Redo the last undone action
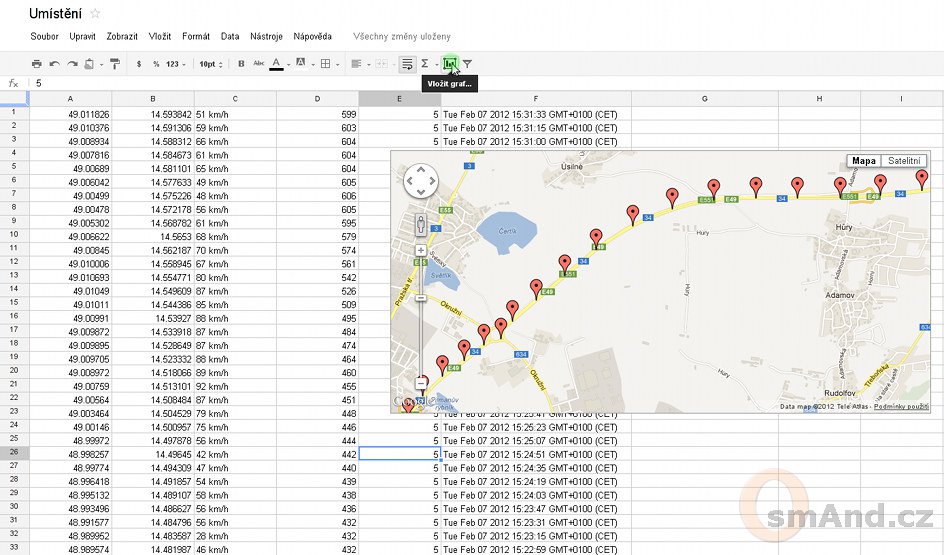Viewport: 944px width, 555px height. tap(72, 64)
